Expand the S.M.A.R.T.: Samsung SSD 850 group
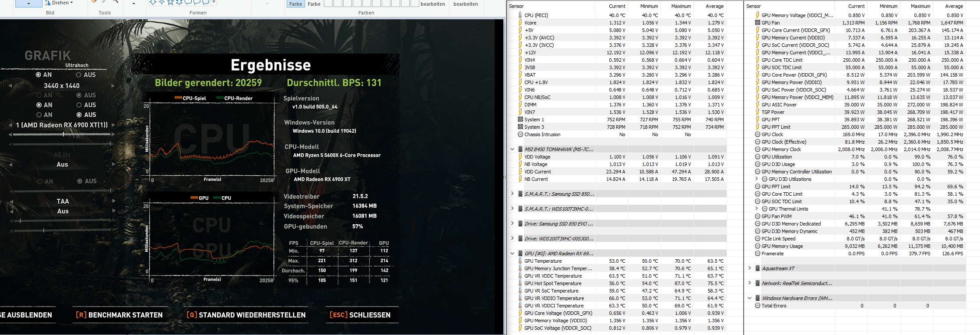Image resolution: width=980 pixels, height=335 pixels. click(x=512, y=194)
